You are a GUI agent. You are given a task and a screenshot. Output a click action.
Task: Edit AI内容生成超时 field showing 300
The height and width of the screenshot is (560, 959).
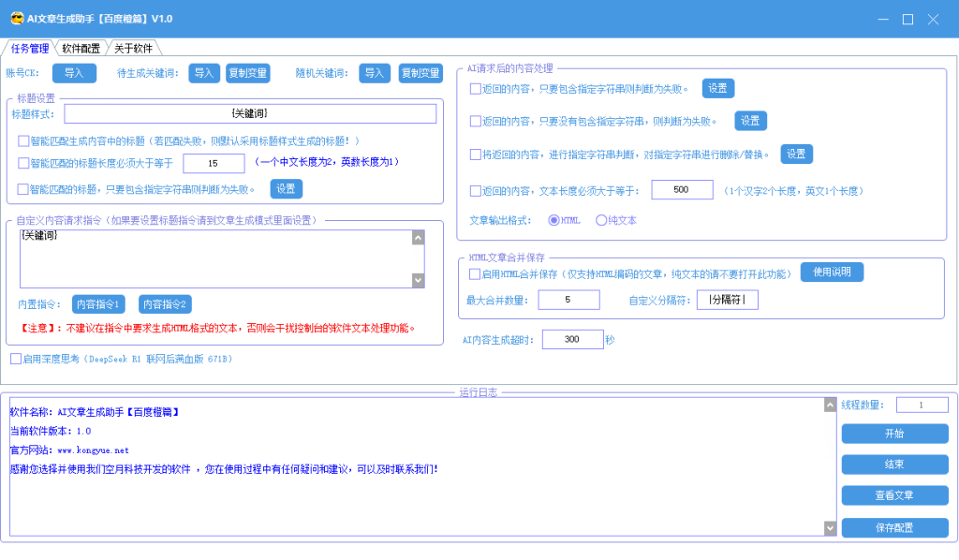pos(572,339)
